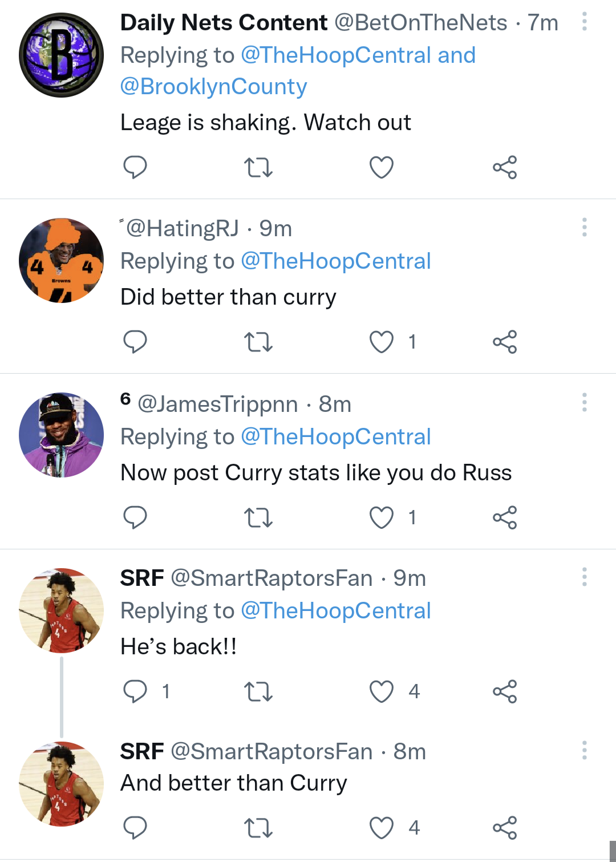Like the "Now post Curry stats" tweet
Screen dimensions: 616x862
tap(382, 517)
